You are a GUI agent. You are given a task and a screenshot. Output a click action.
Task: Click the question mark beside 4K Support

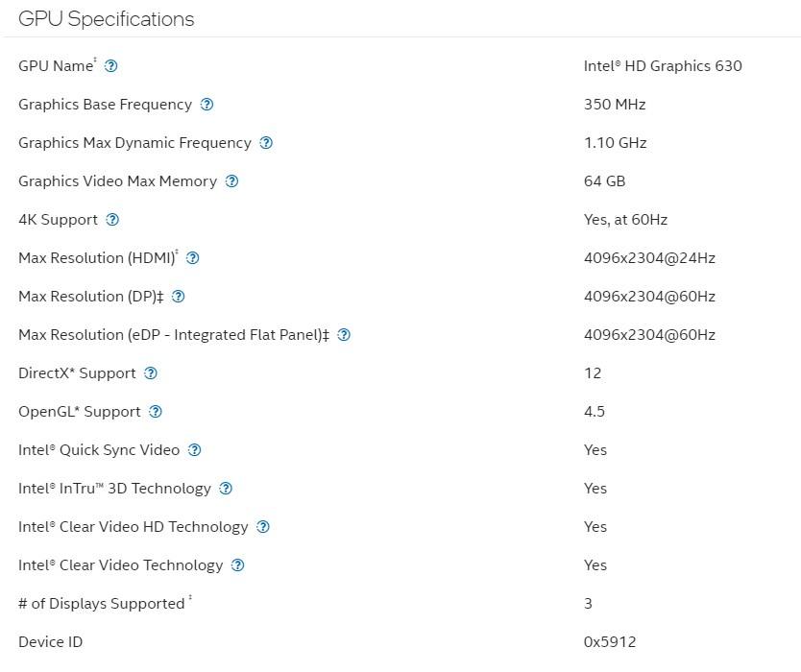[112, 220]
